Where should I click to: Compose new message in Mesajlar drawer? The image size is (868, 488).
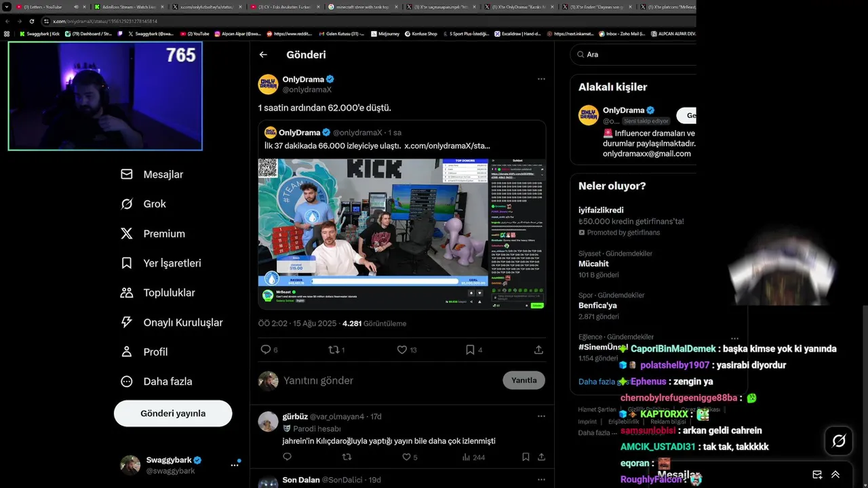click(x=817, y=475)
